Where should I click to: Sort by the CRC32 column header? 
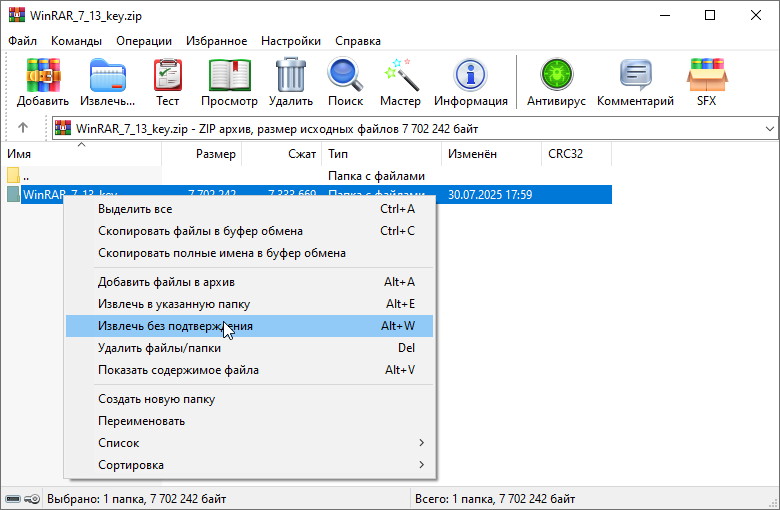(577, 154)
